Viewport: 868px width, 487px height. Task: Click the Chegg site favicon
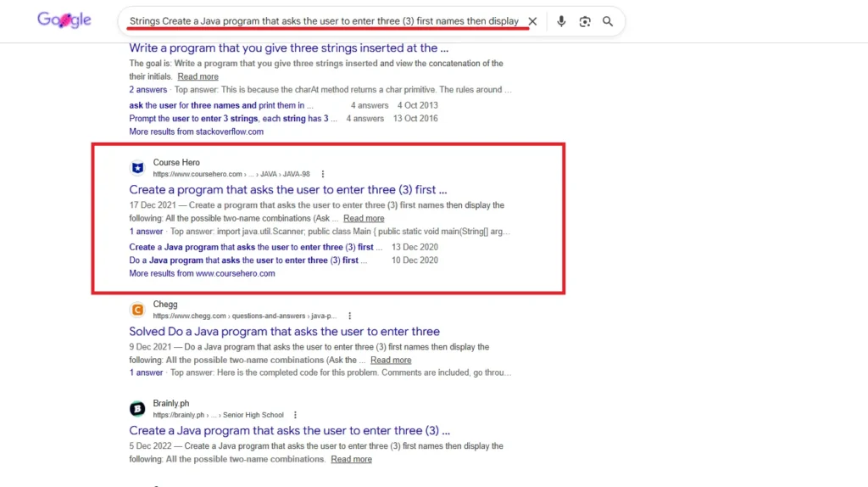tap(137, 309)
